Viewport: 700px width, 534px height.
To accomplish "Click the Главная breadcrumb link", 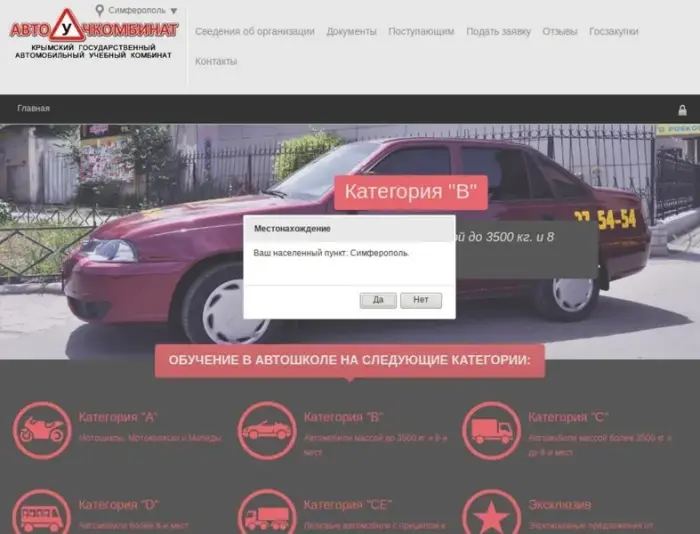I will [33, 109].
